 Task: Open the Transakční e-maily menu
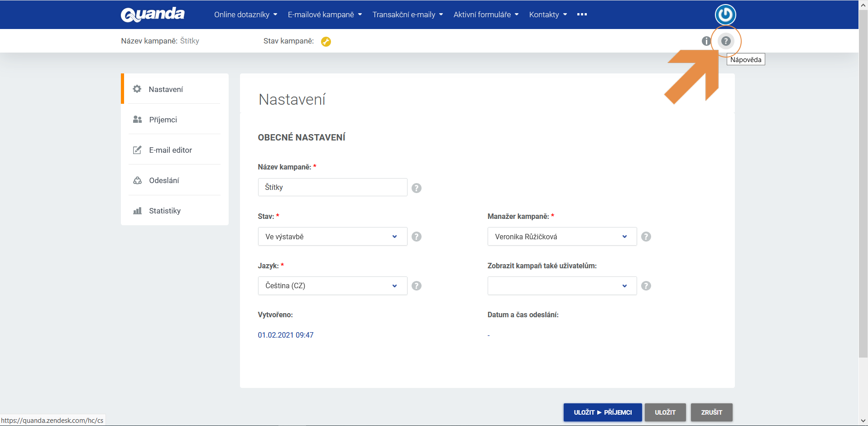point(407,15)
